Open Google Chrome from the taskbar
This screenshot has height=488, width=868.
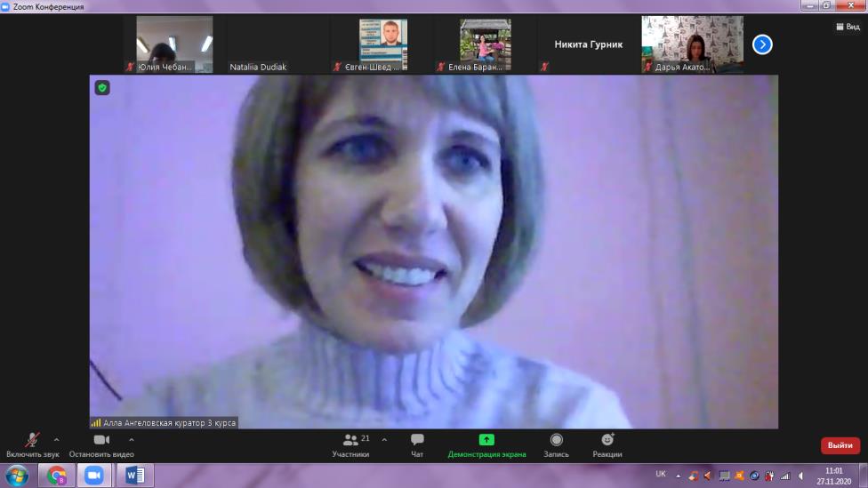pos(56,476)
